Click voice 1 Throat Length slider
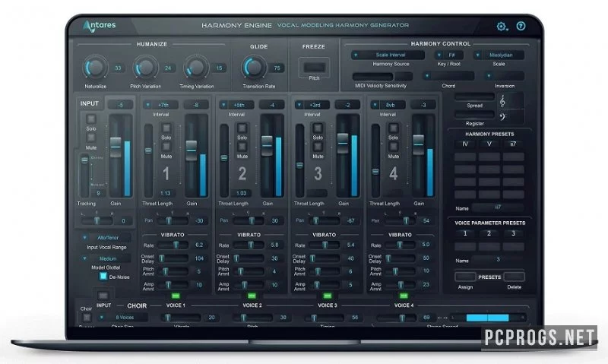Viewport: 608px width, 364px height. pyautogui.click(x=148, y=161)
